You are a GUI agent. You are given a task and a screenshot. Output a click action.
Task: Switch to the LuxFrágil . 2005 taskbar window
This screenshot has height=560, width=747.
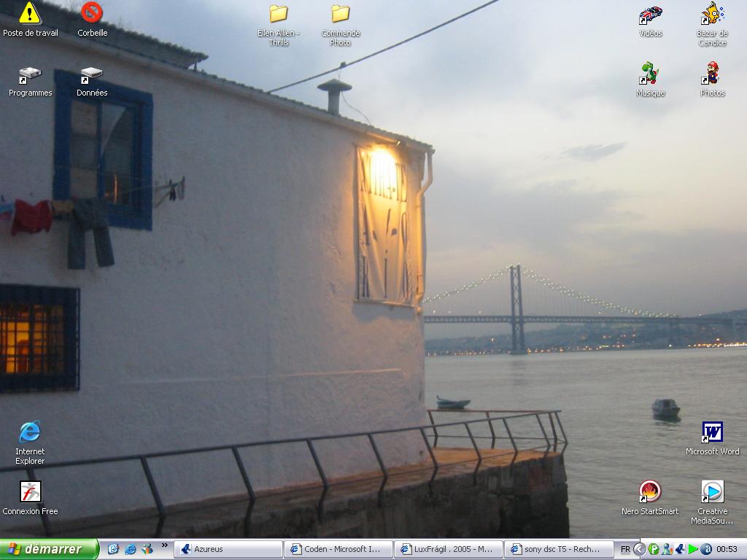pyautogui.click(x=447, y=549)
